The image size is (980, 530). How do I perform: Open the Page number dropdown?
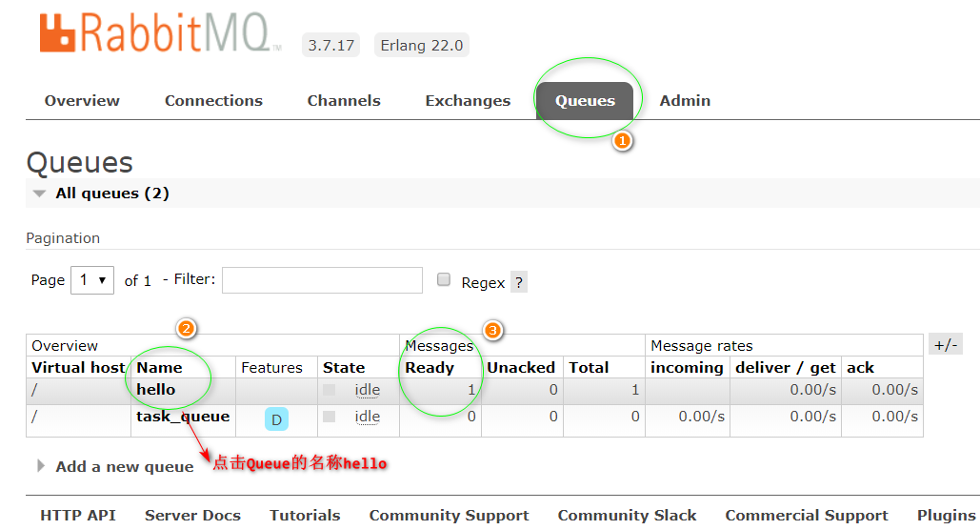92,279
